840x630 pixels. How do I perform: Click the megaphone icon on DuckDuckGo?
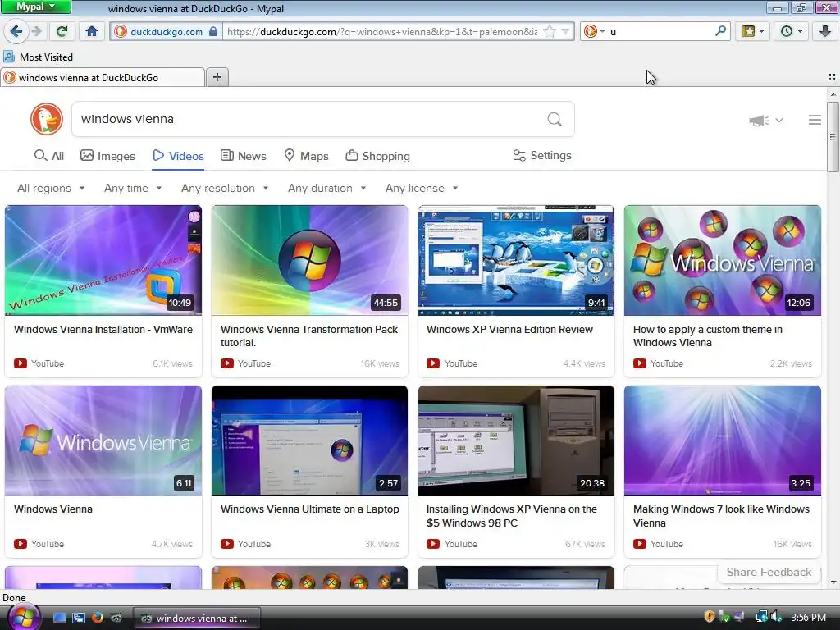[759, 121]
